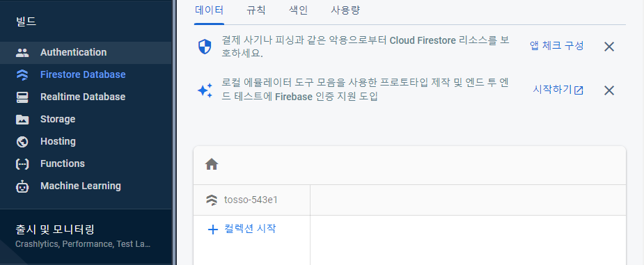Open the 색인 tab
Viewport: 644px width, 265px height.
point(298,10)
